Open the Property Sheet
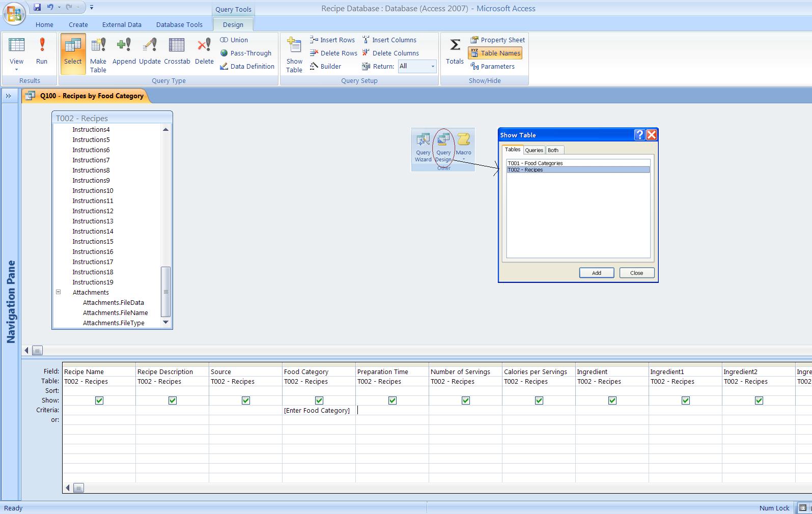The height and width of the screenshot is (514, 812). click(497, 40)
